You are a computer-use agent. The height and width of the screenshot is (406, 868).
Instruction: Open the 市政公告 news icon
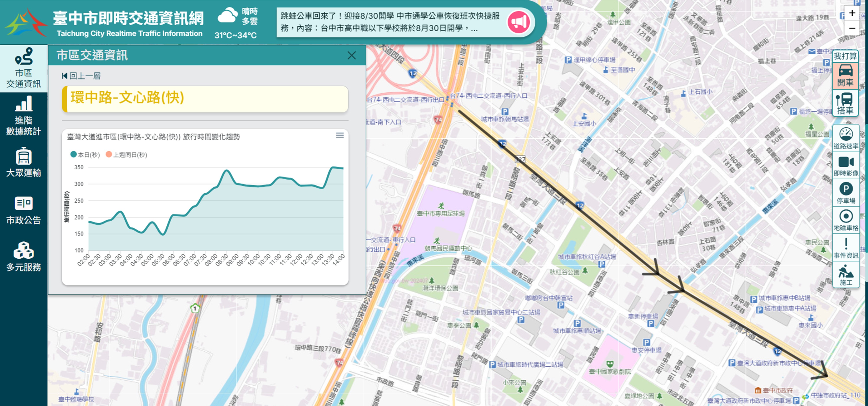pyautogui.click(x=24, y=203)
